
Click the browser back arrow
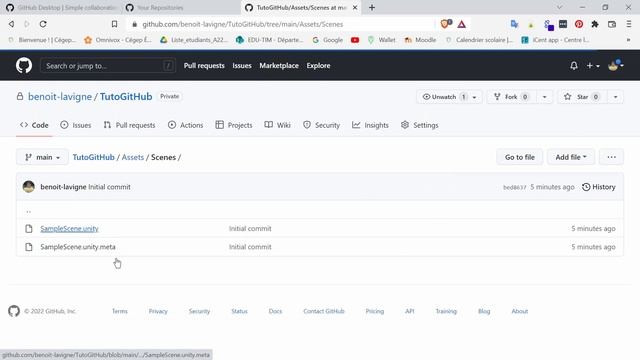point(11,24)
